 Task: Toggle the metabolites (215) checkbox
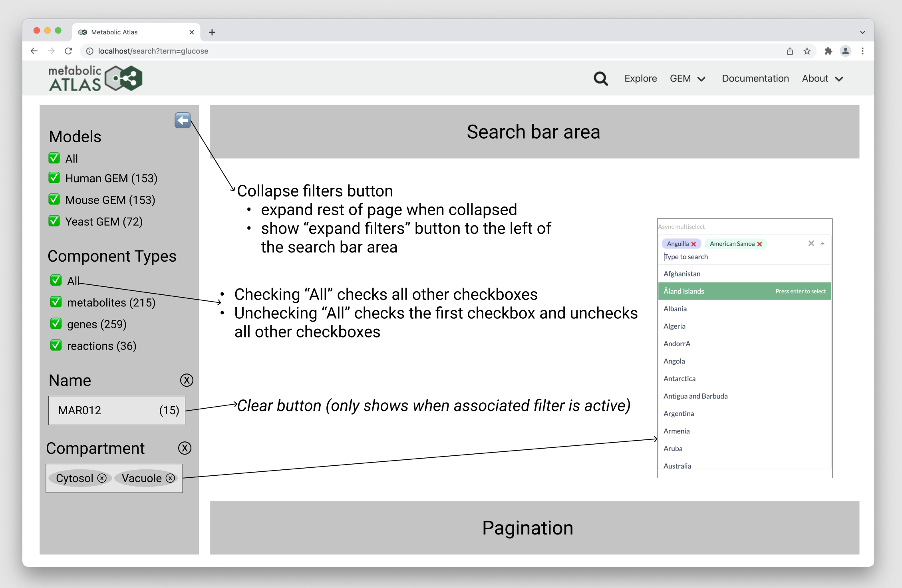(x=56, y=302)
